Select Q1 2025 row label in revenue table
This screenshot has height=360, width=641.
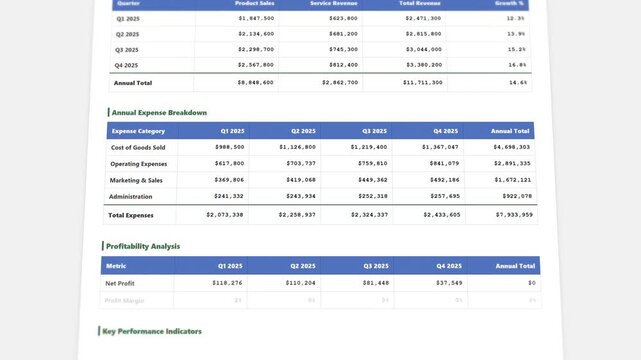pyautogui.click(x=128, y=19)
